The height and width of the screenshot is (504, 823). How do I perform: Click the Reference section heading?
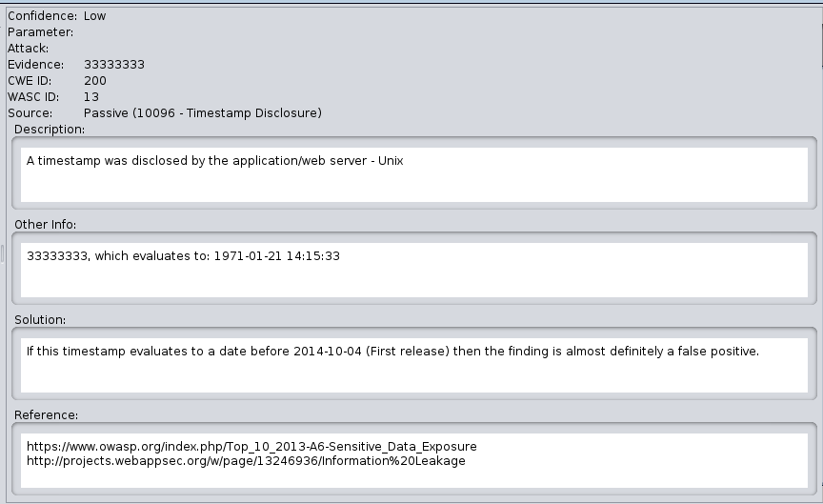(x=46, y=415)
